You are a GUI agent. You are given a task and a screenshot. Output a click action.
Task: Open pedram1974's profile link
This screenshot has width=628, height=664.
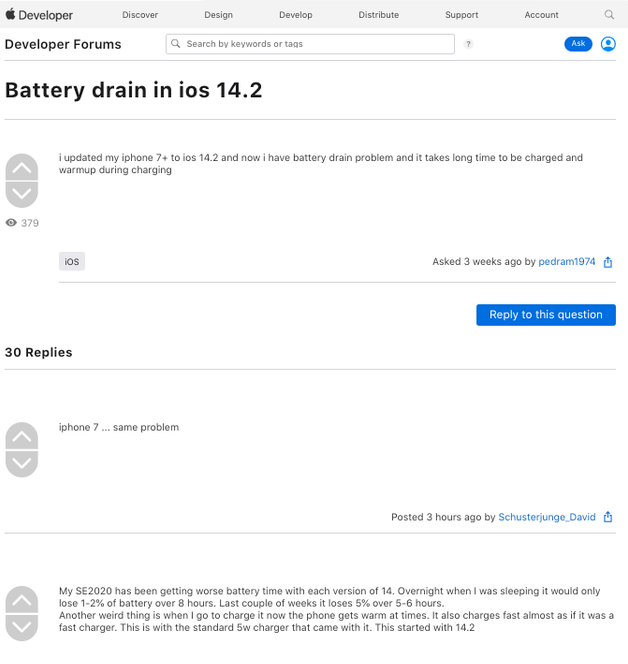567,262
